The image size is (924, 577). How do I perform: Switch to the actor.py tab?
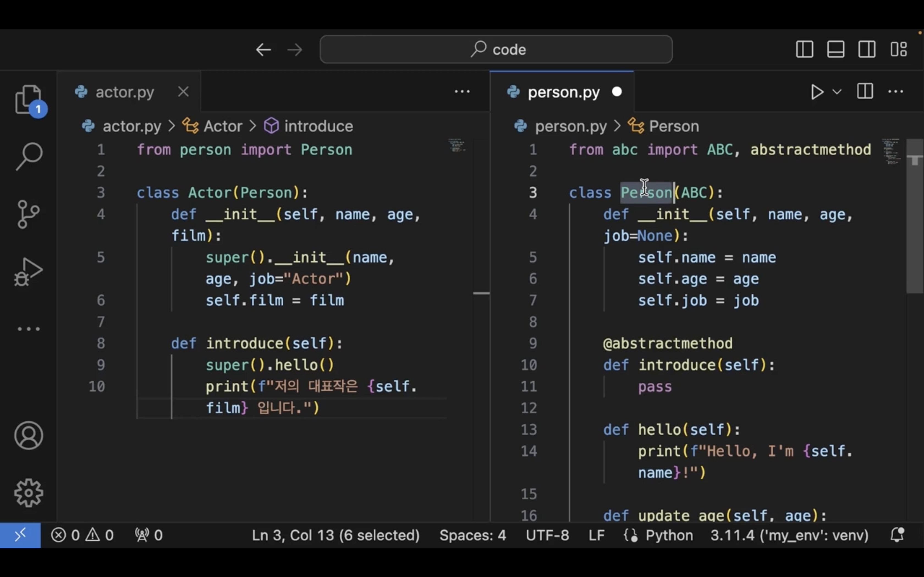point(125,92)
